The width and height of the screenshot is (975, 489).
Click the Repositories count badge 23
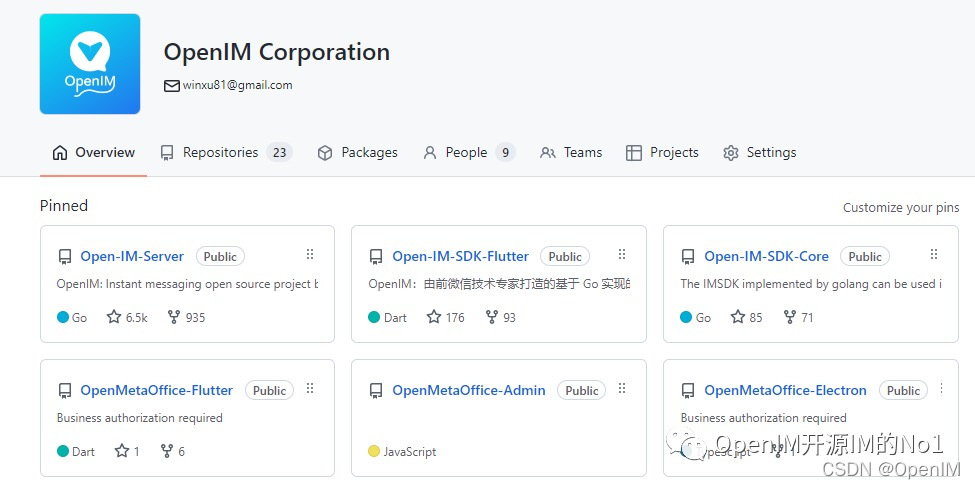pyautogui.click(x=280, y=152)
